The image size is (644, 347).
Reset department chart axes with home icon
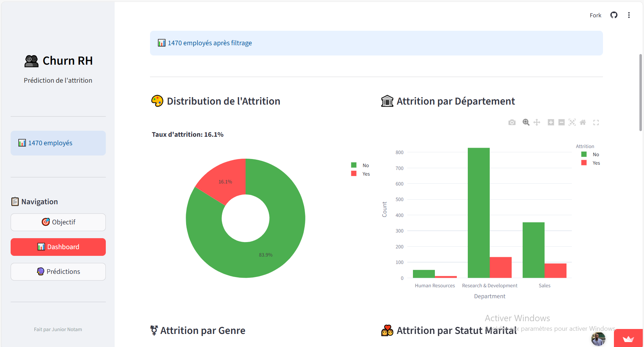[x=583, y=122]
